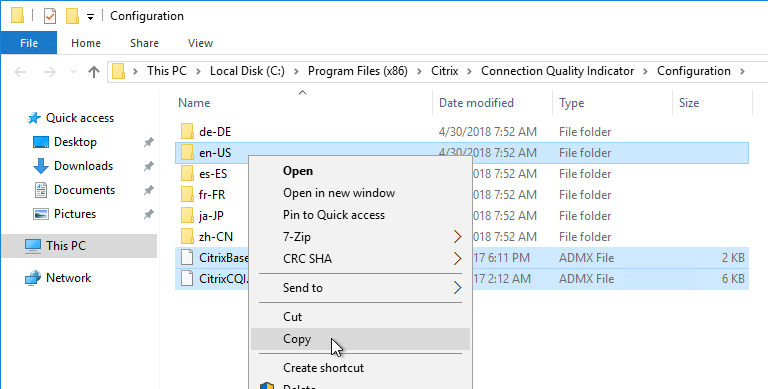Viewport: 768px width, 389px height.
Task: Sort by the Type column header
Action: point(612,103)
